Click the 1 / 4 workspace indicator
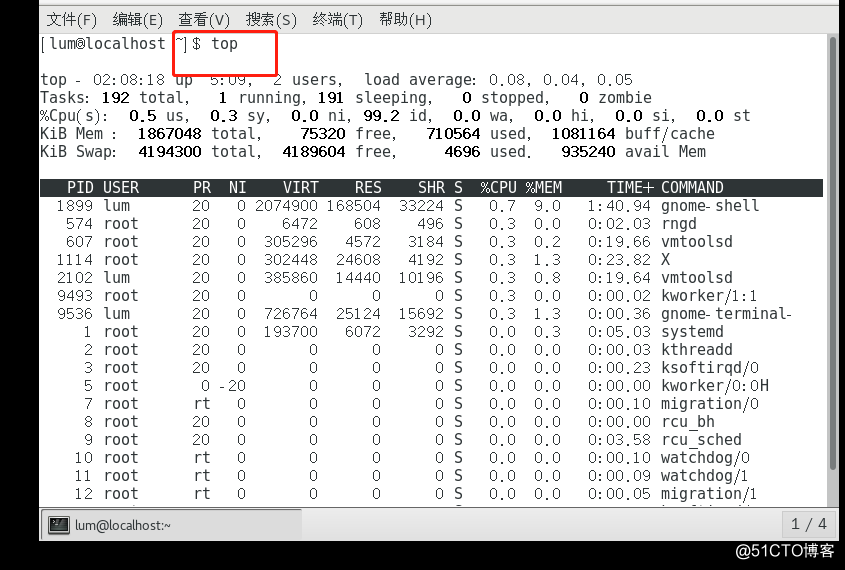 808,524
